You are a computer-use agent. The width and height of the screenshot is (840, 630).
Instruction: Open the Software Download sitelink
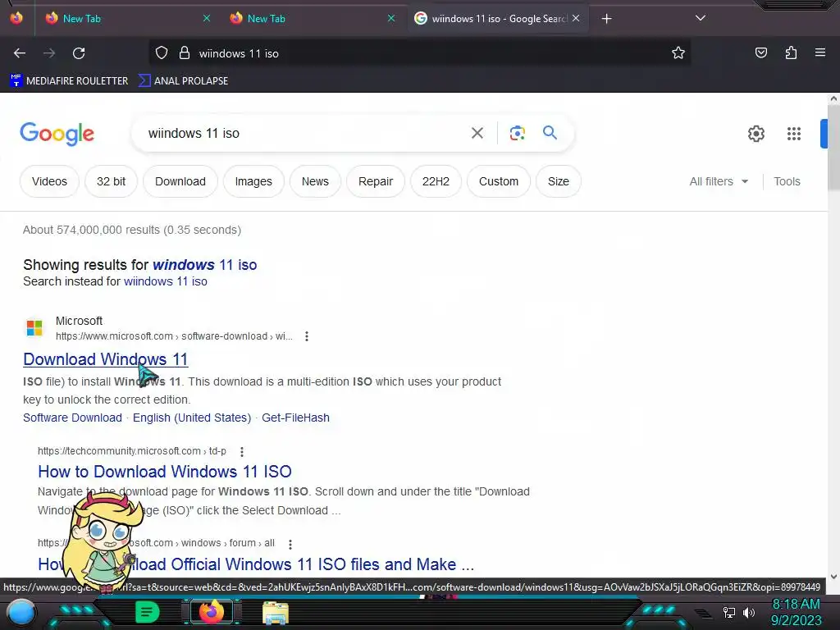[72, 418]
